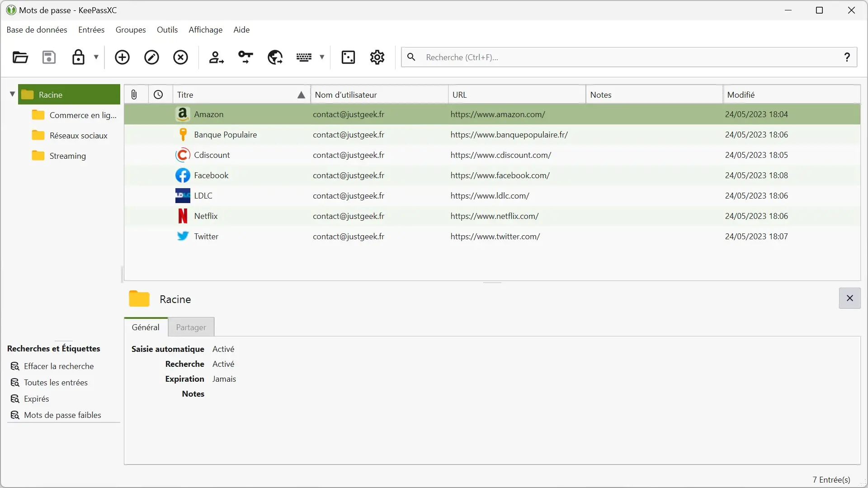Image resolution: width=868 pixels, height=488 pixels.
Task: Delete entry with the X circle icon
Action: pos(180,57)
